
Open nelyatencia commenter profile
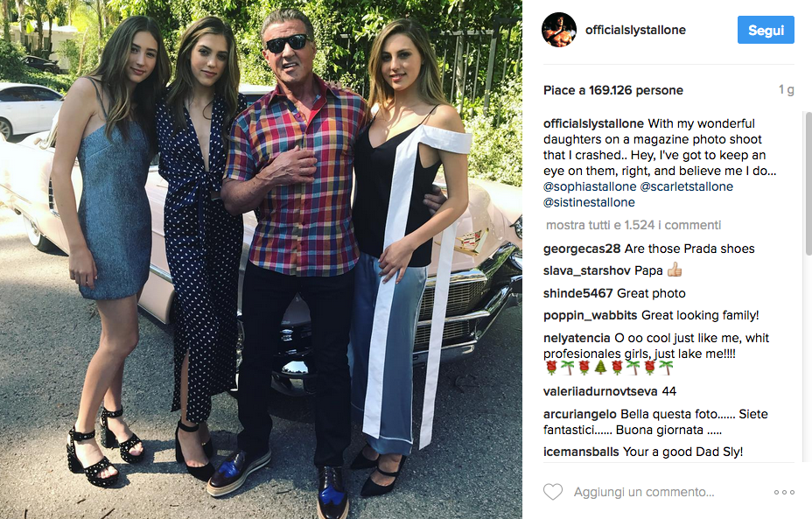(x=577, y=338)
